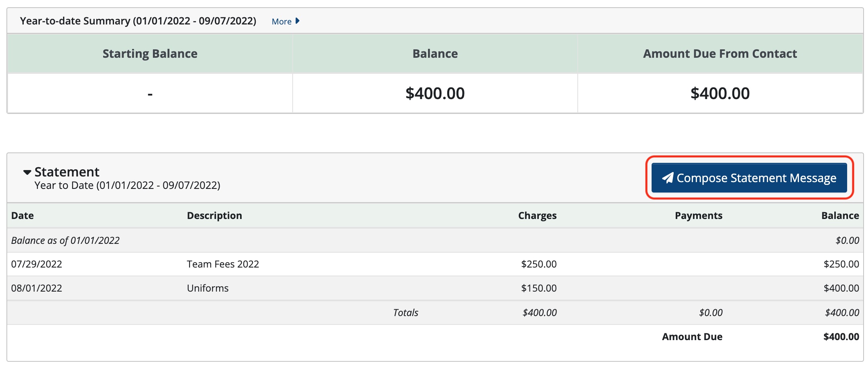Screen dimensions: 868x369
Task: Collapse the Statement section triangle
Action: point(27,172)
